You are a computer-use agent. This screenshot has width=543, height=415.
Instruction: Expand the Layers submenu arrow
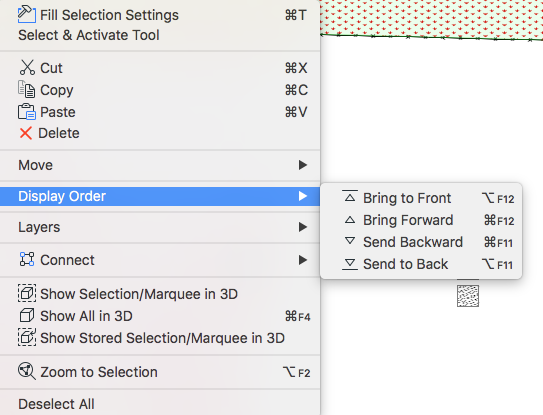303,227
